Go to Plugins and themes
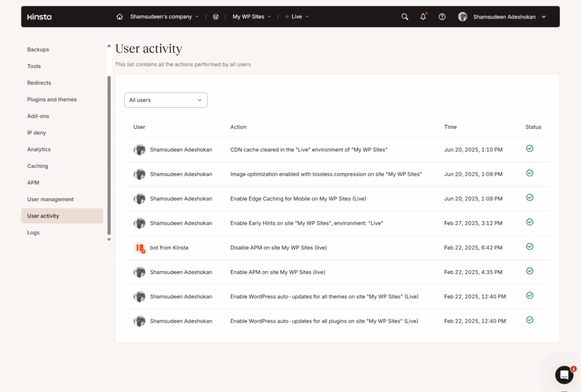This screenshot has height=392, width=581. pyautogui.click(x=52, y=99)
